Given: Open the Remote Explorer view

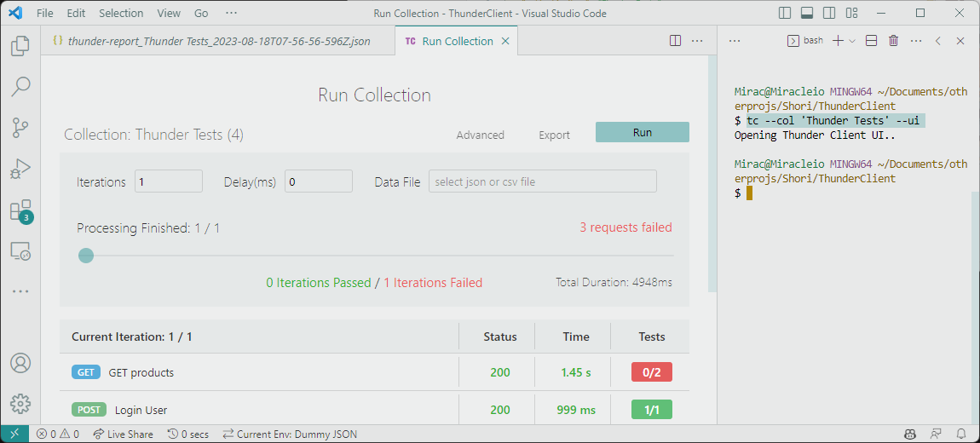Looking at the screenshot, I should tap(20, 251).
